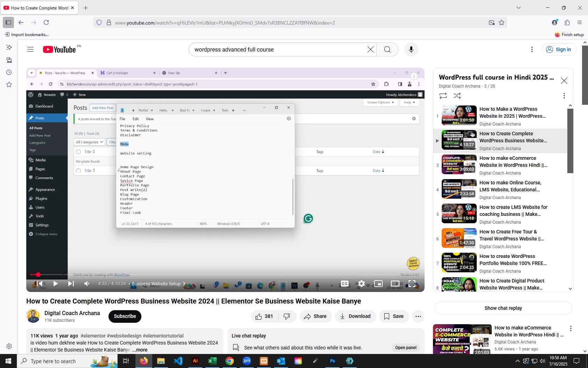This screenshot has width=588, height=368.
Task: Seek on the video progress bar
Action: tap(225, 274)
